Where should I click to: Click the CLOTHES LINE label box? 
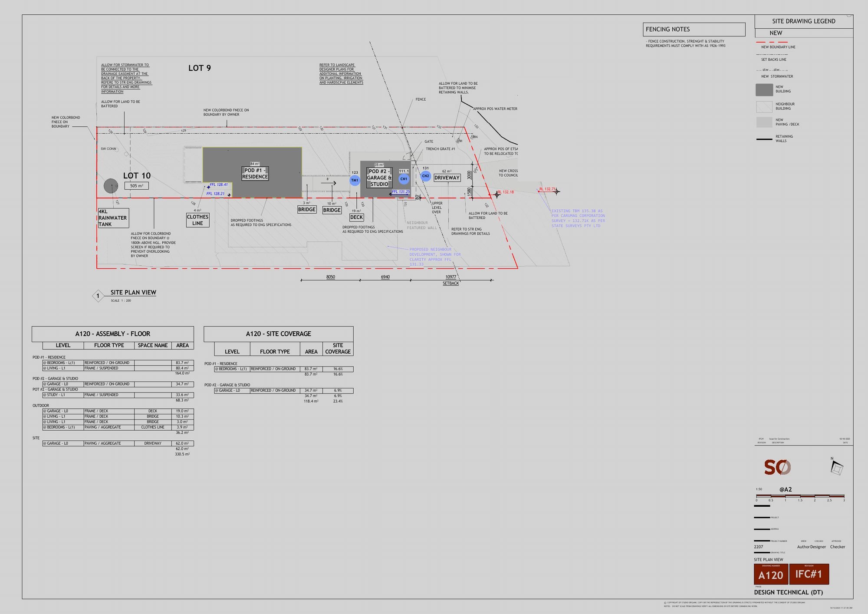(x=197, y=220)
